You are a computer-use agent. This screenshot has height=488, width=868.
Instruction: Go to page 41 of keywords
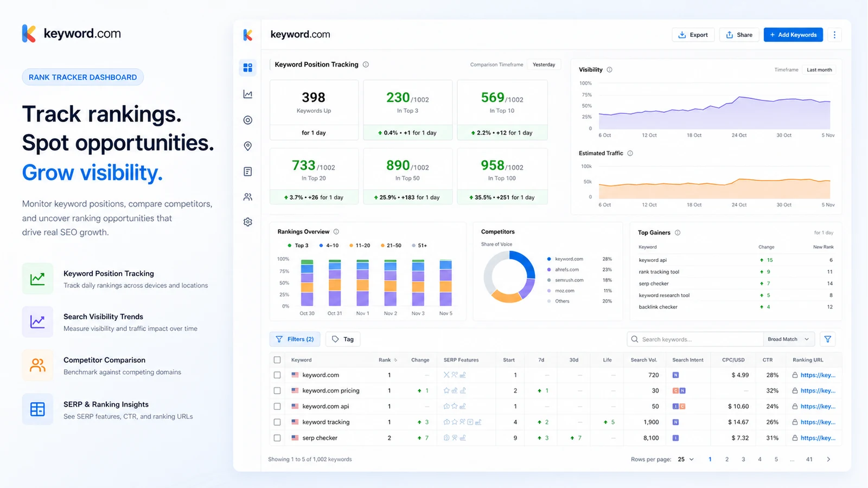(809, 459)
